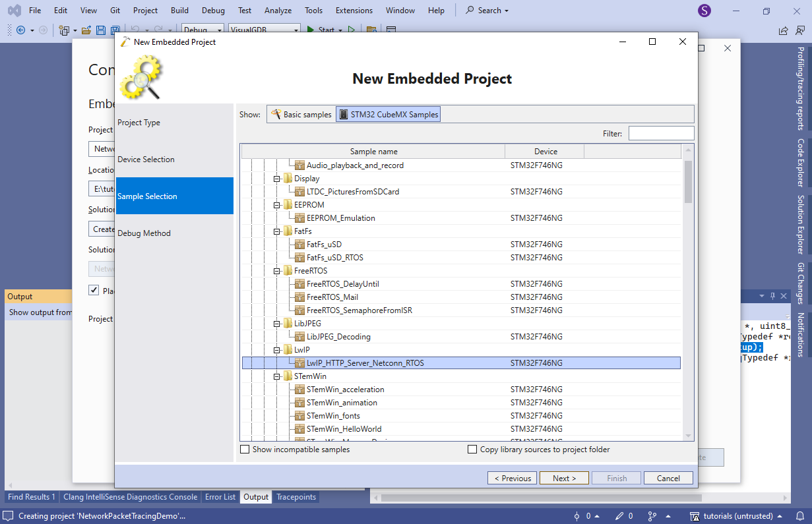Go to Project Type wizard step
Viewport: 812px width, 524px height.
point(175,123)
